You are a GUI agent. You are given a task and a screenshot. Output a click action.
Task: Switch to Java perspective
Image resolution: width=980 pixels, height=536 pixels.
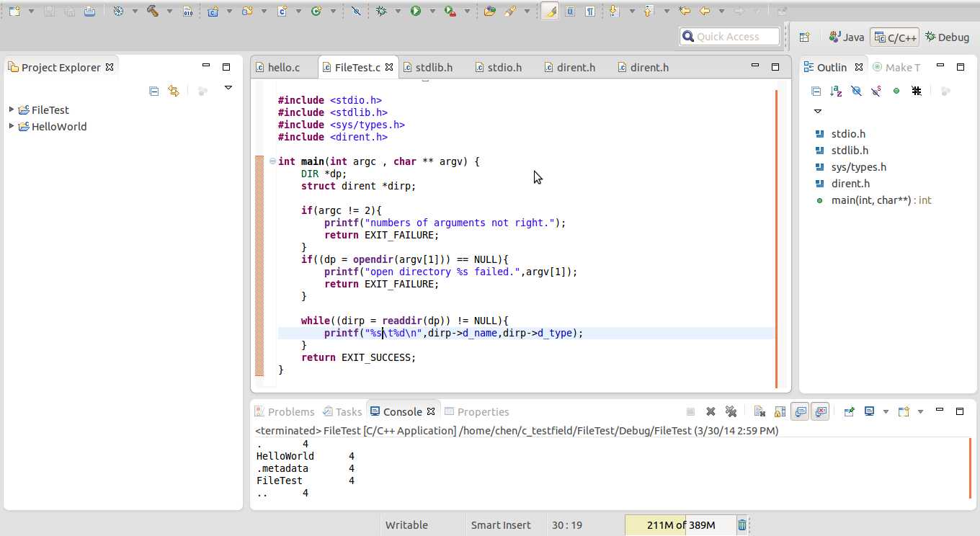pyautogui.click(x=847, y=37)
